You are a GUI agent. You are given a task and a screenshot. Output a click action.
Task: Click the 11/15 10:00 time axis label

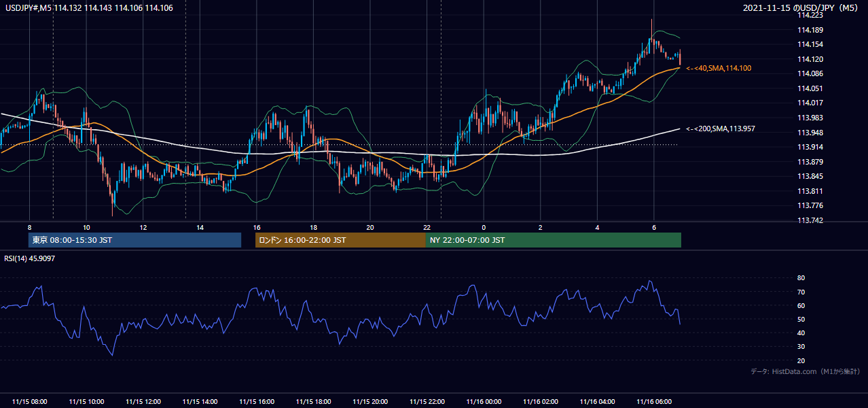pos(86,402)
